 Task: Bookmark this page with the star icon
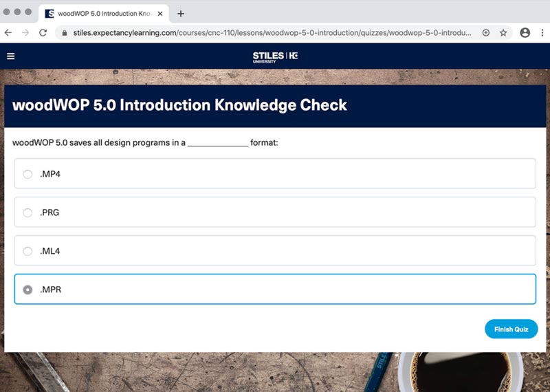[x=503, y=32]
